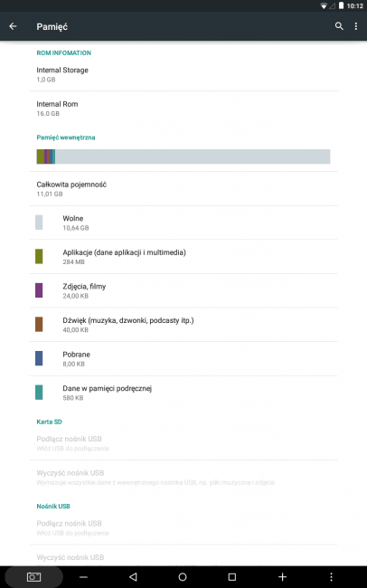The width and height of the screenshot is (367, 588).
Task: Open search with the magnifier icon
Action: [x=339, y=26]
